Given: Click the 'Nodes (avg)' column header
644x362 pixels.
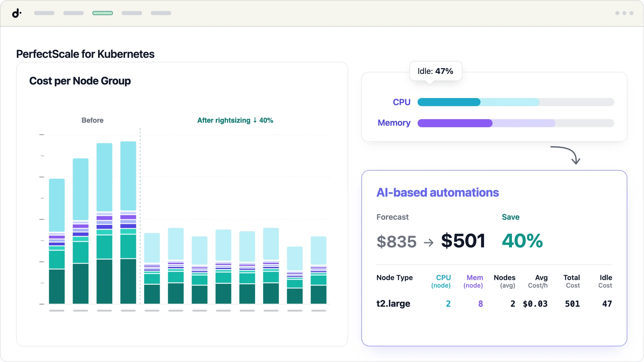Looking at the screenshot, I should click(x=505, y=282).
